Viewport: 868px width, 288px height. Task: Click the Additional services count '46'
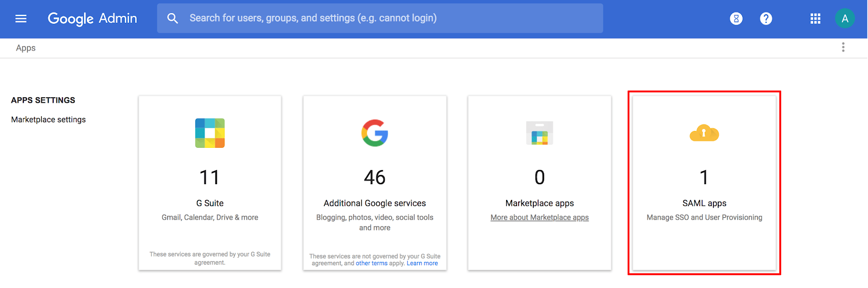(375, 178)
